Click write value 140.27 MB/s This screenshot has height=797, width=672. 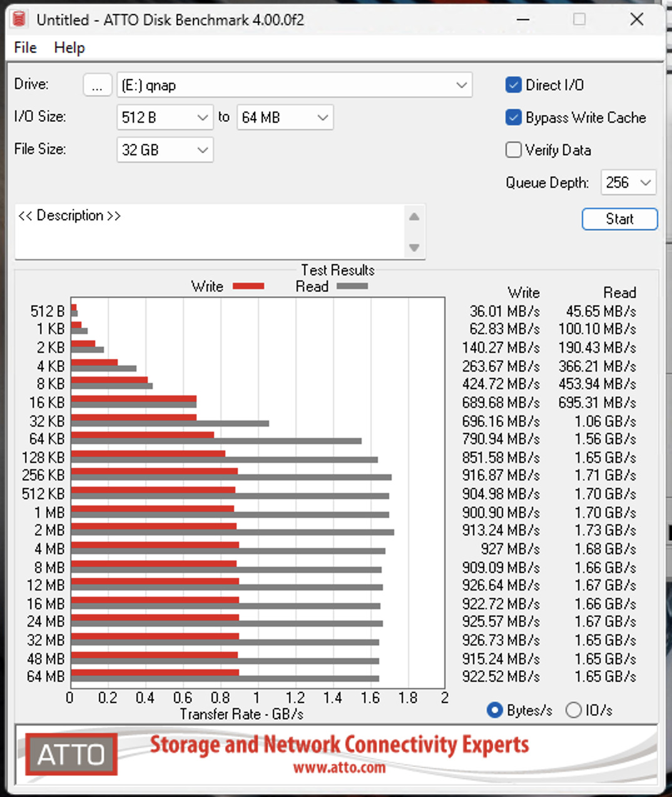[501, 347]
